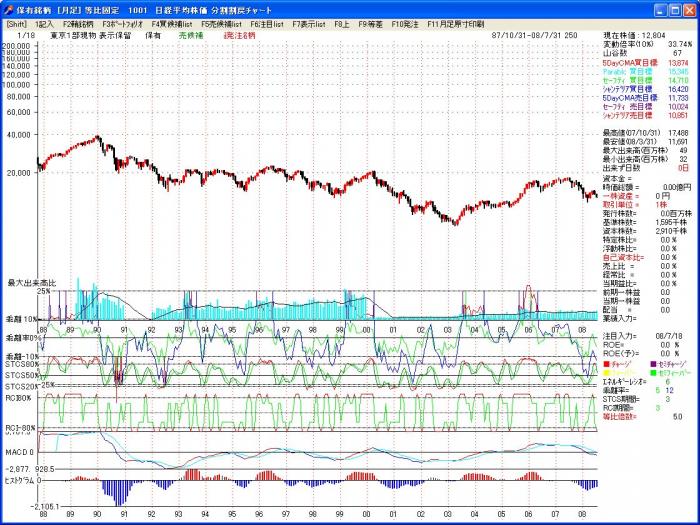Click the [Shift] menu item
This screenshot has width=700, height=525.
16,25
